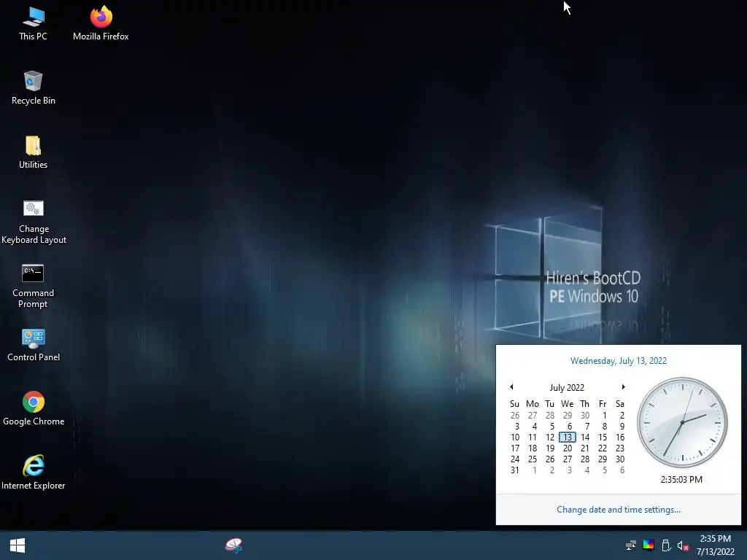747x560 pixels.
Task: Launch Command Prompt from desktop
Action: coord(33,286)
